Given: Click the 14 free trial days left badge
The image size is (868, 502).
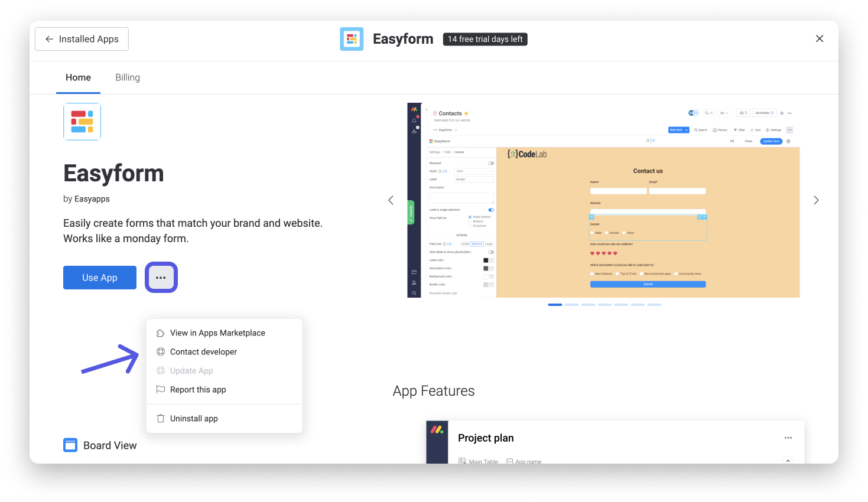Looking at the screenshot, I should tap(485, 39).
